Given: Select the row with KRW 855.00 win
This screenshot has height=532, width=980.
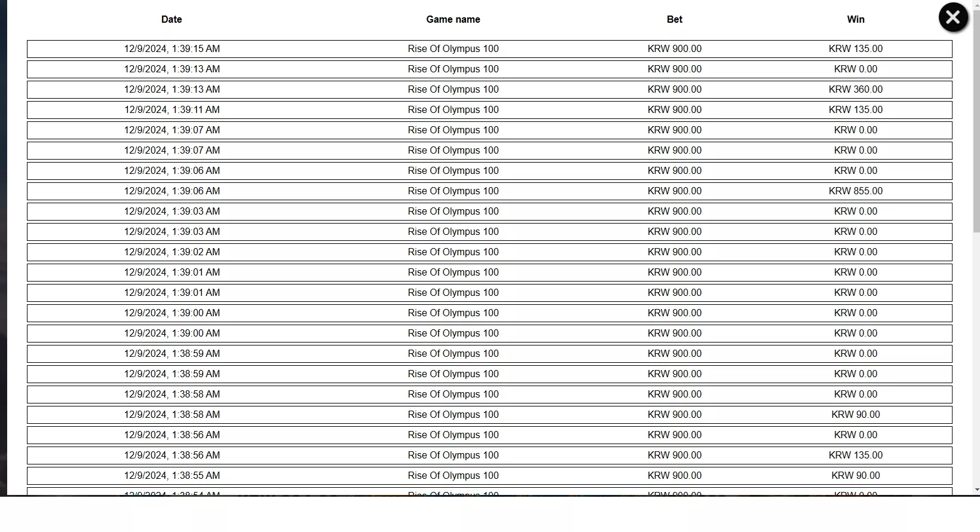Looking at the screenshot, I should click(489, 191).
